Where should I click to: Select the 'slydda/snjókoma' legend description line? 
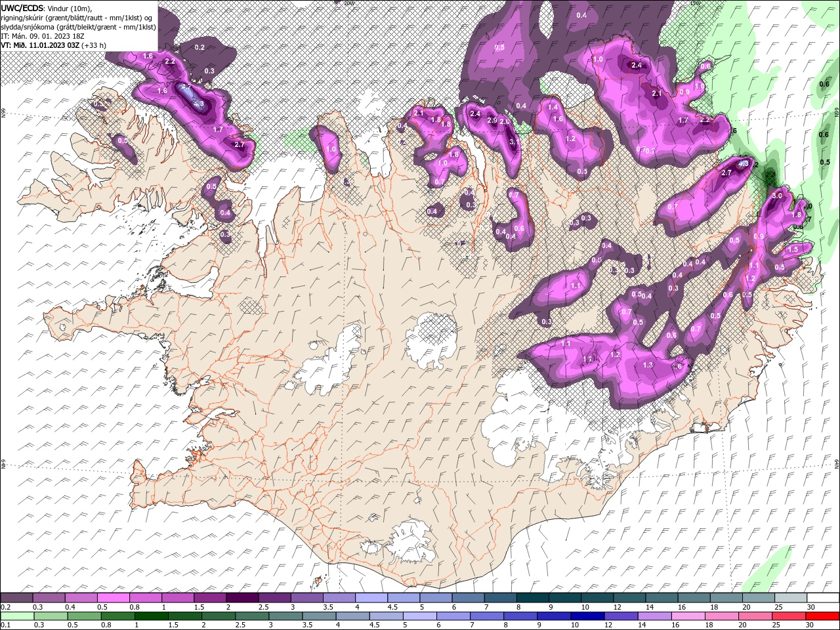point(78,27)
